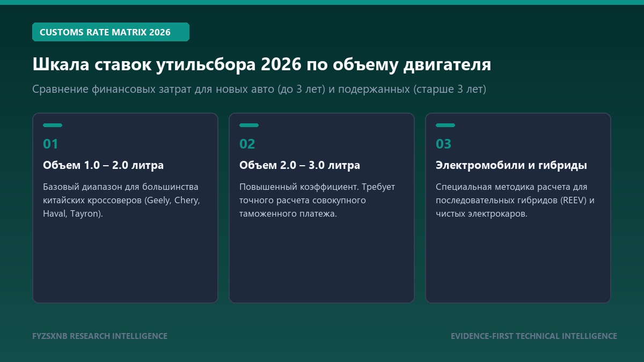Click the CUSTOMS RATE MATRIX 2026 badge
Viewport: 644px width, 362px height.
[111, 32]
